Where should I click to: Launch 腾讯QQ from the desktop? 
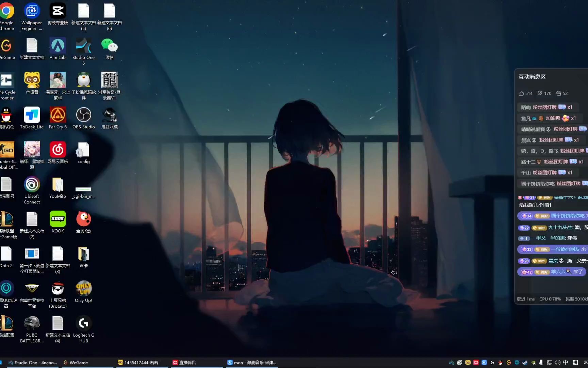pos(6,118)
